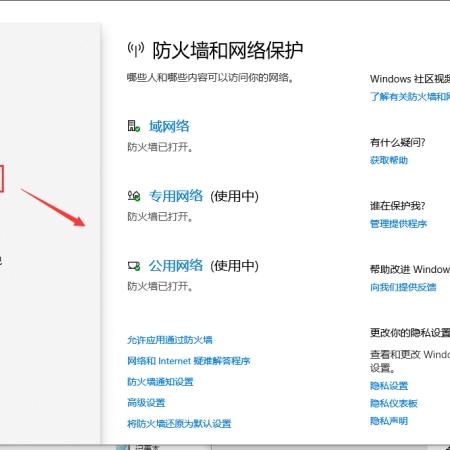Image resolution: width=450 pixels, height=450 pixels.
Task: Select the Windows 社区视频 heading
Action: coord(410,79)
